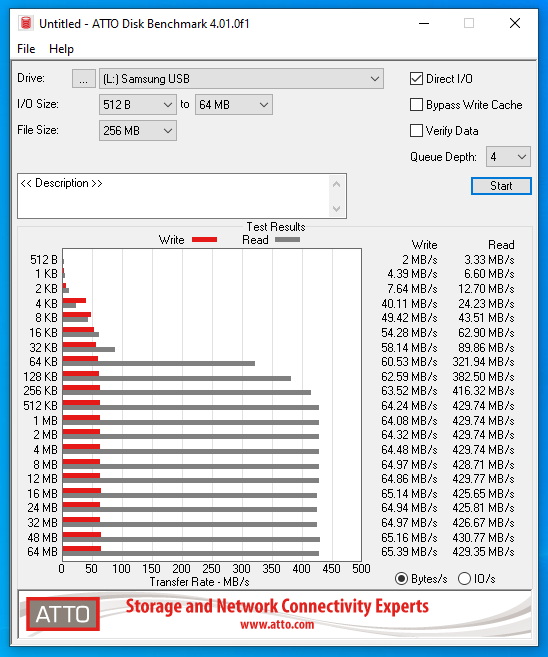Viewport: 548px width, 657px height.
Task: Open the I/O Size minimum 512 B dropdown
Action: click(x=137, y=105)
